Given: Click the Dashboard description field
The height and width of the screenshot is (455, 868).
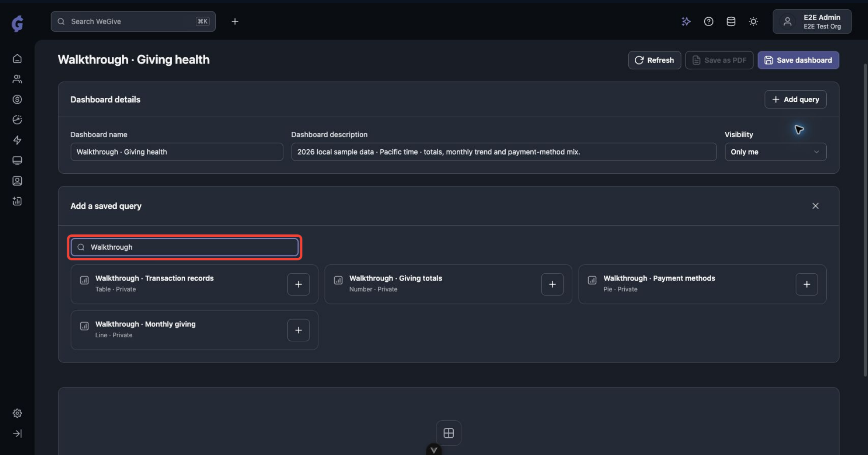Looking at the screenshot, I should tap(503, 152).
